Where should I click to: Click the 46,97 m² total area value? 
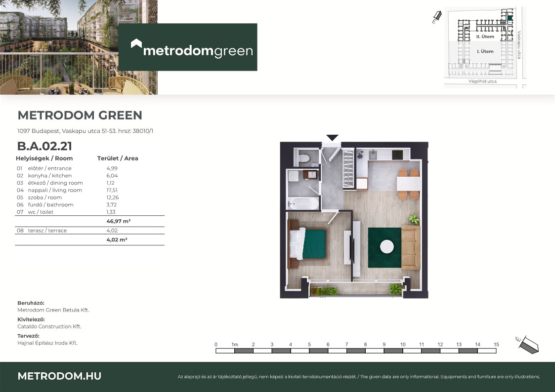117,222
